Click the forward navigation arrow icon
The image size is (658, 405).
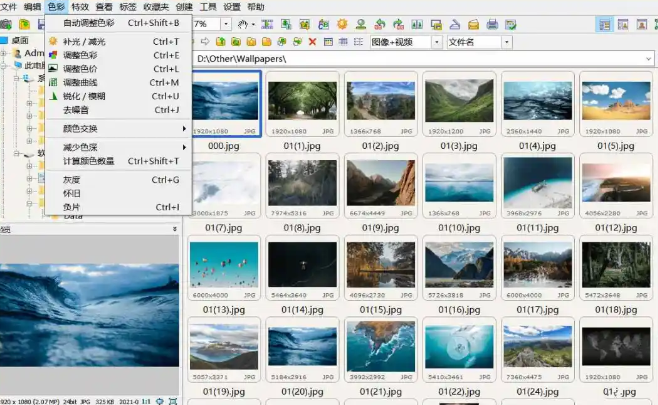[205, 42]
